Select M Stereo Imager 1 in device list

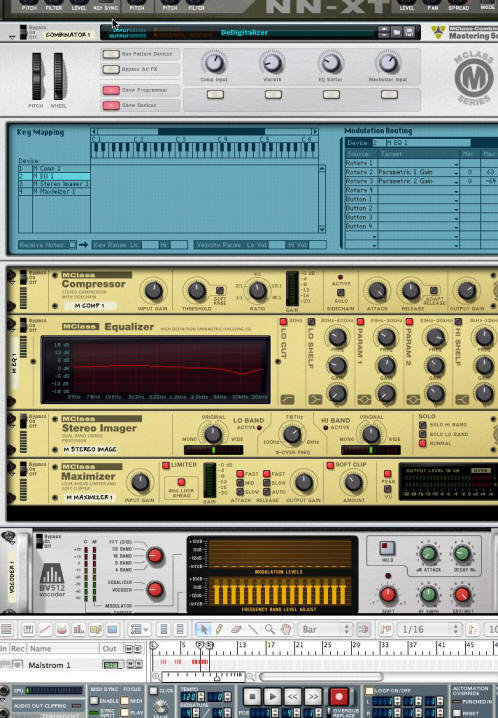tap(54, 184)
